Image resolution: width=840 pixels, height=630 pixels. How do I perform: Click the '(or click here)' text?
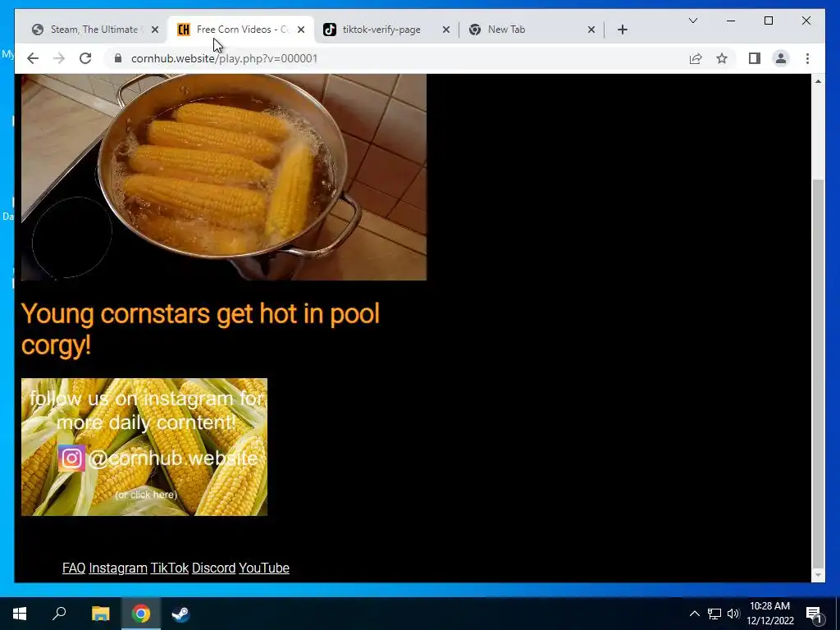pos(146,495)
